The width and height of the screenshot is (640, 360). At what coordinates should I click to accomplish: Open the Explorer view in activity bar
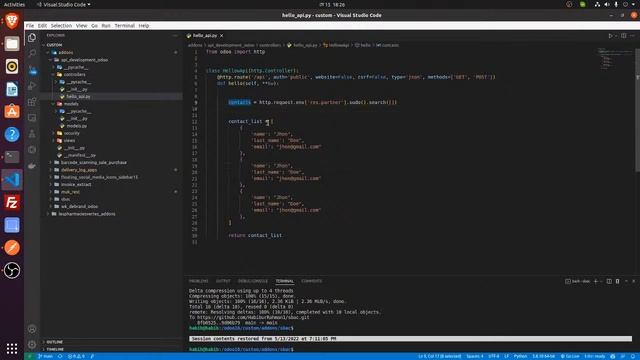point(32,38)
